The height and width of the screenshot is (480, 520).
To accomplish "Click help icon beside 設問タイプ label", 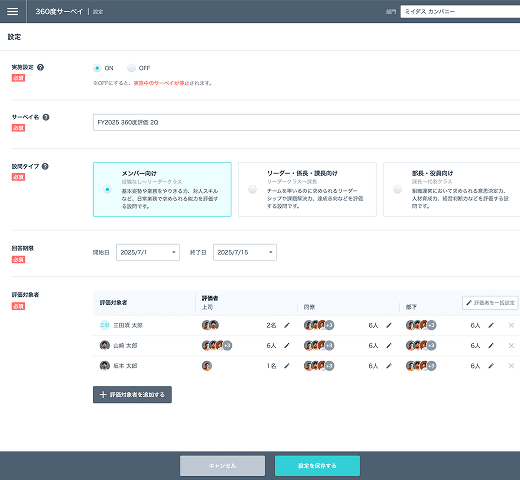I will [x=45, y=166].
